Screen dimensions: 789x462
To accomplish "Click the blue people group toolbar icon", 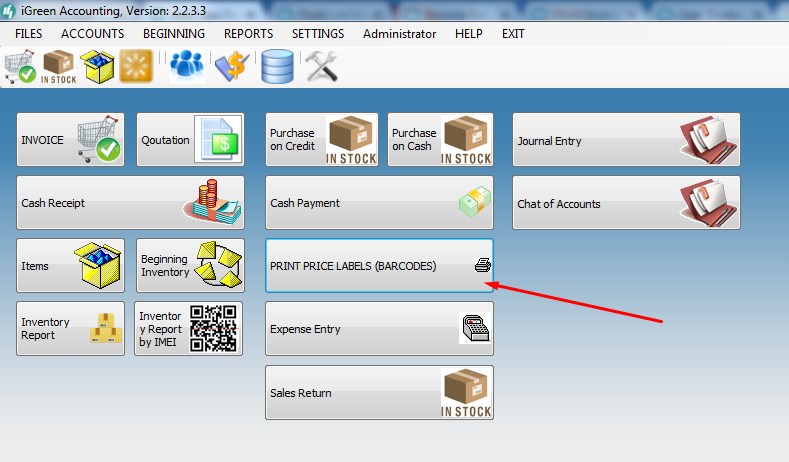I will (187, 65).
